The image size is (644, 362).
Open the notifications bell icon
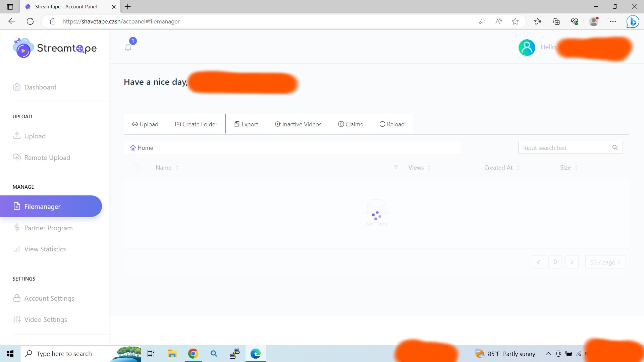128,48
